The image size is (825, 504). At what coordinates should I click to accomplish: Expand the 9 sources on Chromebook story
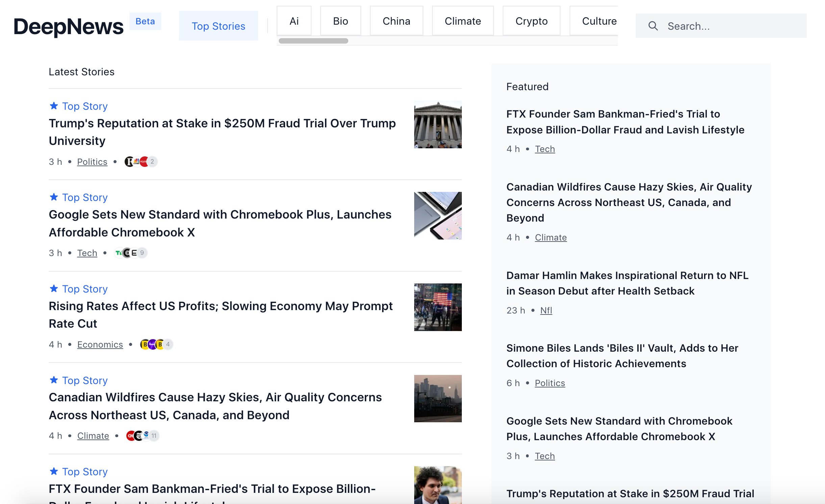point(142,253)
